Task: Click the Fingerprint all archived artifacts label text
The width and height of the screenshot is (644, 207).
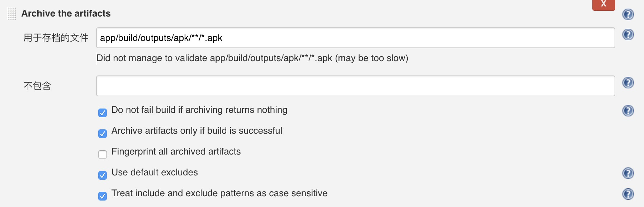Action: tap(176, 152)
